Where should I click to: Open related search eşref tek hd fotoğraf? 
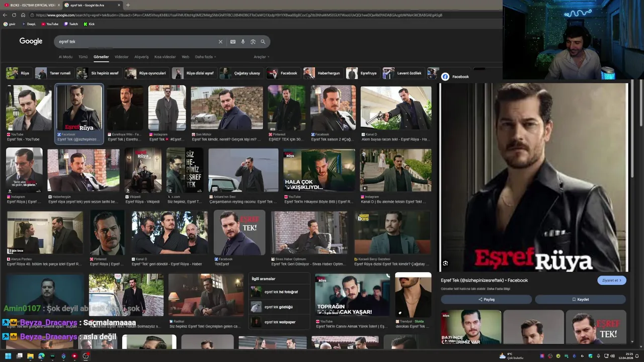pos(279,292)
